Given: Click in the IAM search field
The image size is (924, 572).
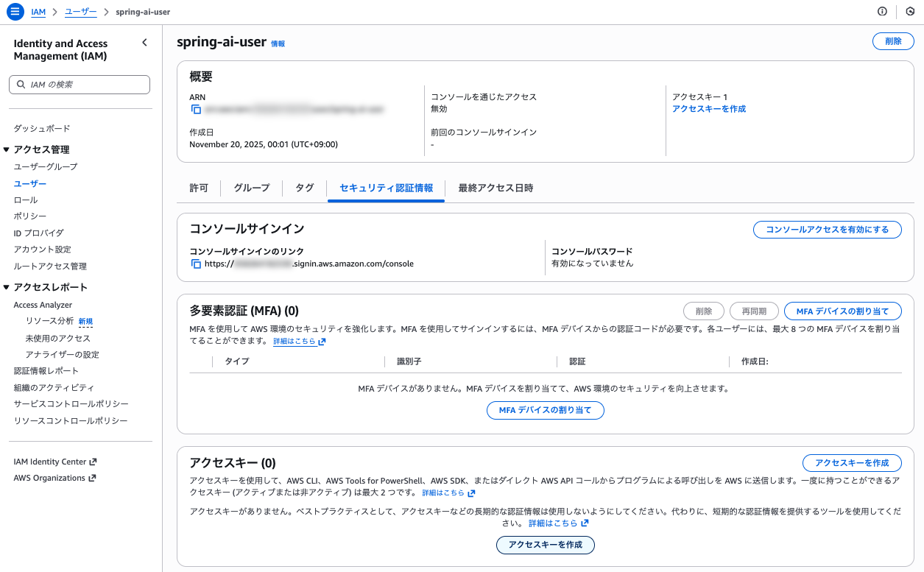Looking at the screenshot, I should (80, 85).
